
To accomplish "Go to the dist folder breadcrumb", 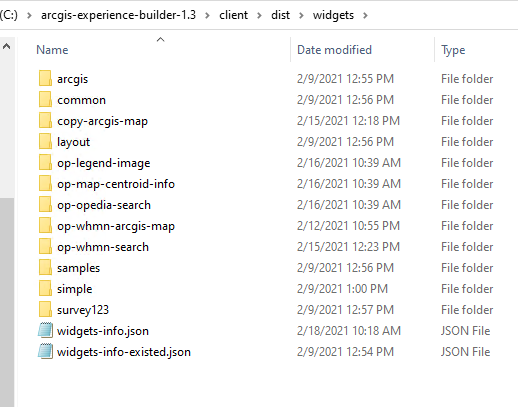I will coord(280,15).
